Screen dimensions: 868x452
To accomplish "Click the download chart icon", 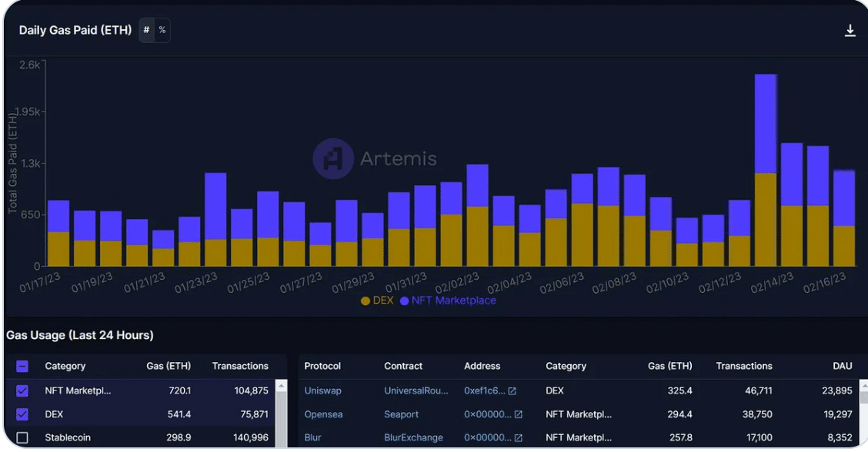I will pyautogui.click(x=850, y=29).
